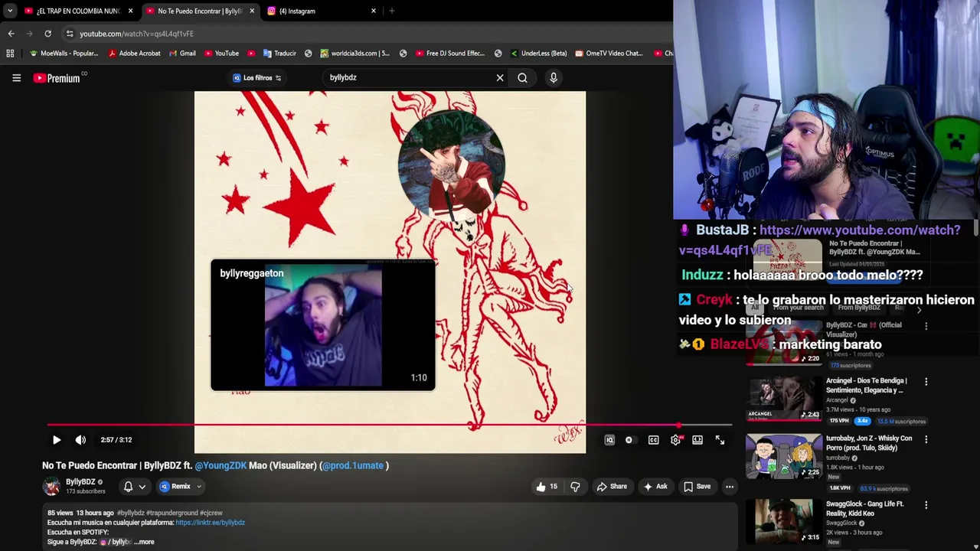The image size is (980, 551).
Task: Open options menu for SwaggGlock video
Action: (926, 504)
